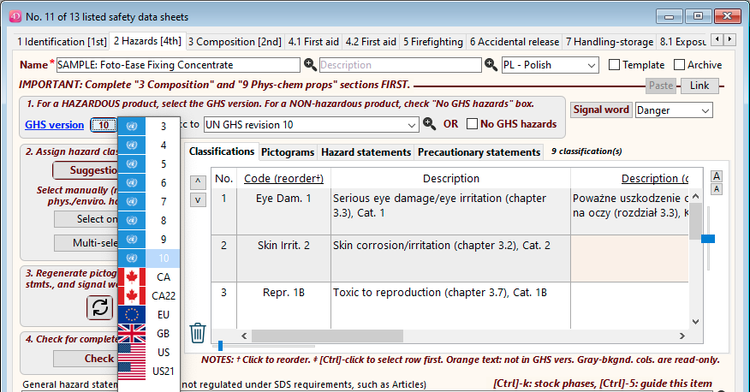Click the Link button

(699, 86)
